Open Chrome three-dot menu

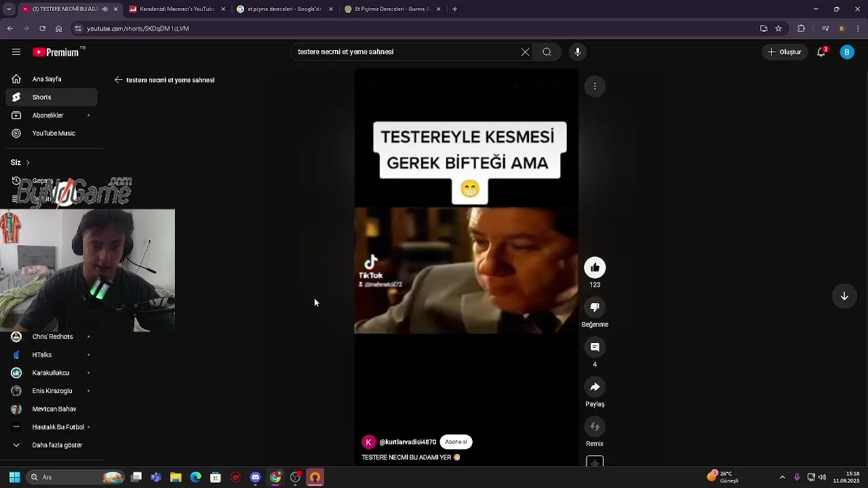click(859, 28)
